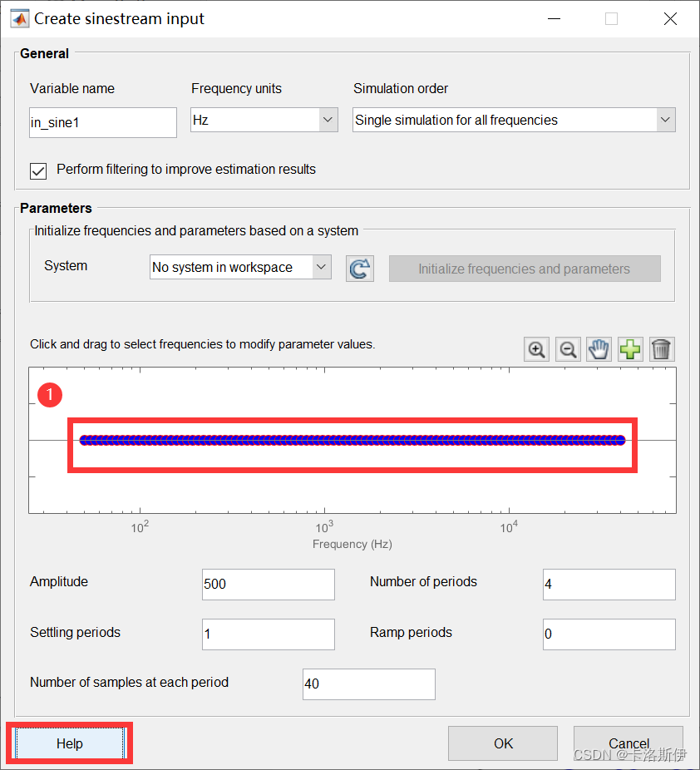Open the Frequency units Hz dropdown
The width and height of the screenshot is (700, 770).
(x=264, y=120)
